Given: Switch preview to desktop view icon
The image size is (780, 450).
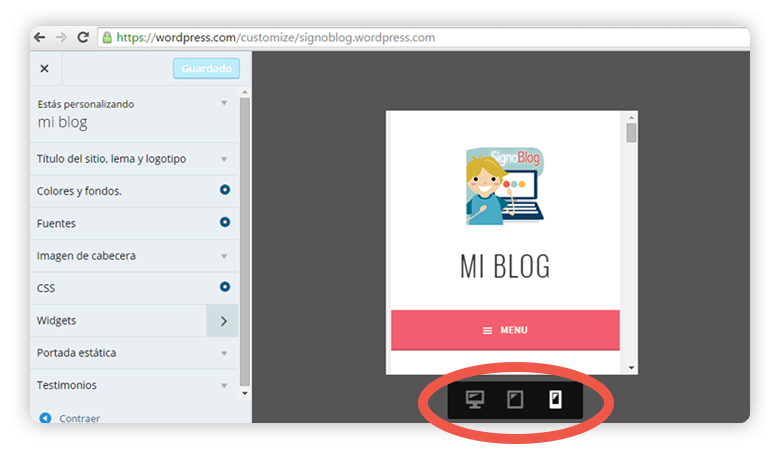Looking at the screenshot, I should 475,399.
